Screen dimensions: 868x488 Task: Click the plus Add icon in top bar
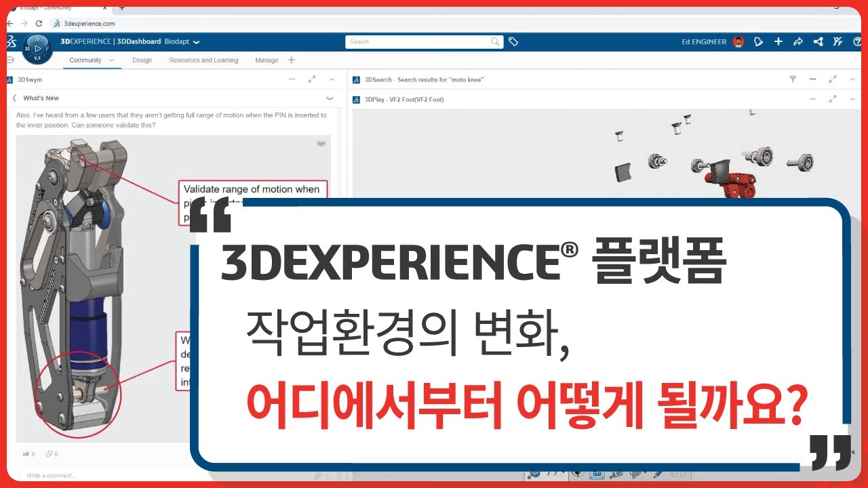(x=778, y=42)
